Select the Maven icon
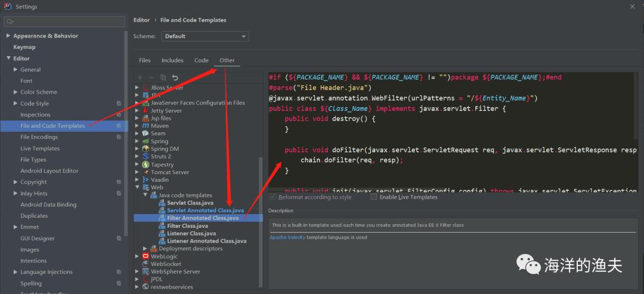Viewport: 644px width, 294px height. coord(145,126)
